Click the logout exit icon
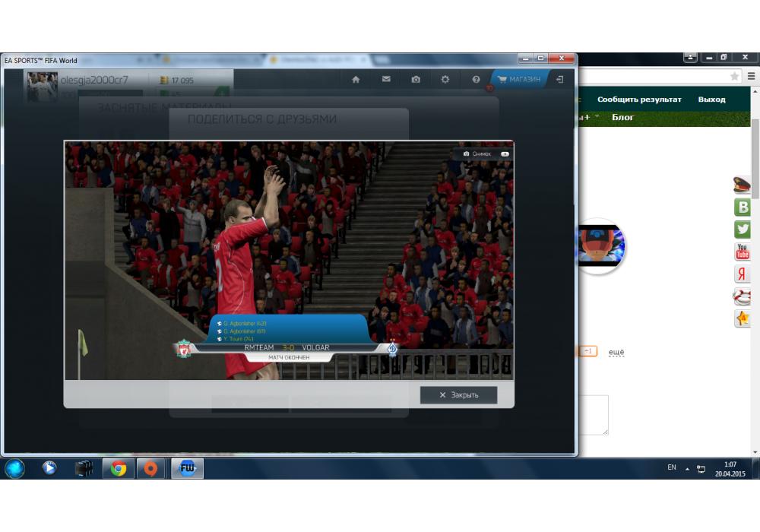Viewport: 760px width, 532px height. coord(560,80)
